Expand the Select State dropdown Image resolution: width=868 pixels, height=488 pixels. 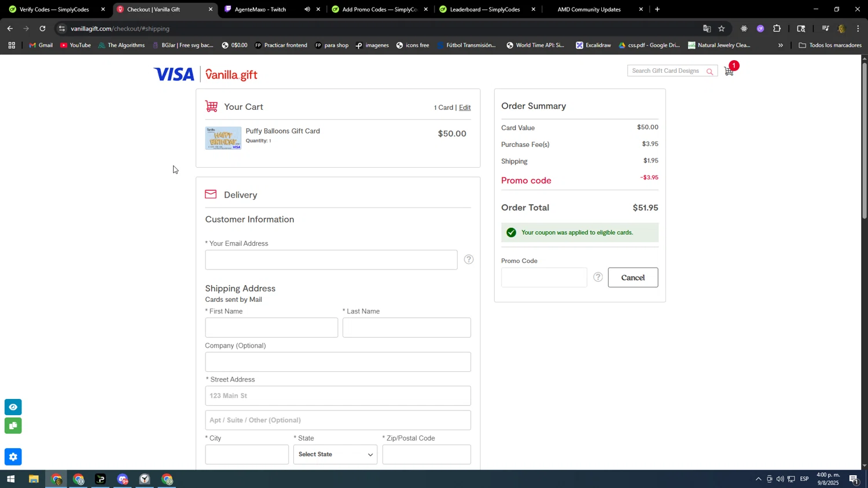pyautogui.click(x=336, y=454)
